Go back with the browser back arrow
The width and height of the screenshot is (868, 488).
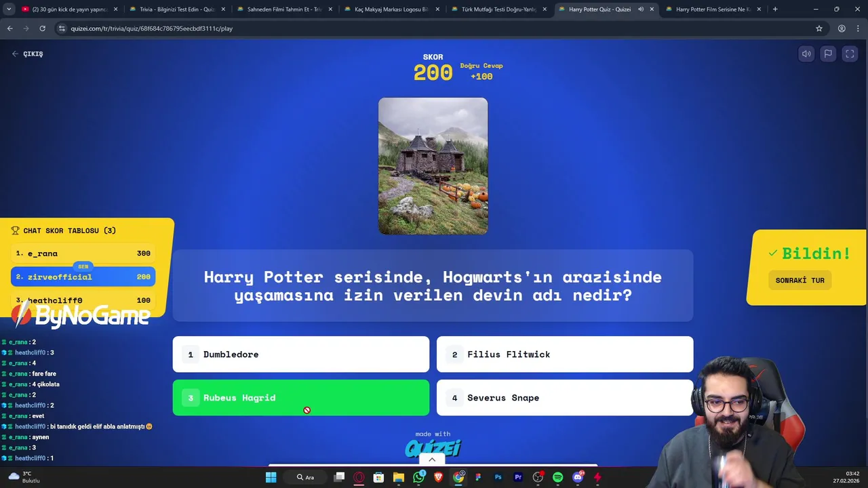(9, 28)
